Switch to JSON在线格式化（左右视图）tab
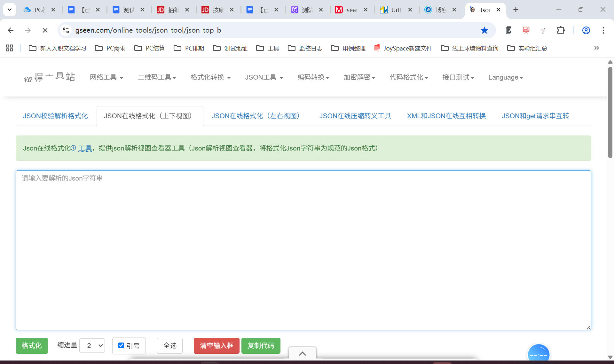This screenshot has width=614, height=364. (256, 116)
